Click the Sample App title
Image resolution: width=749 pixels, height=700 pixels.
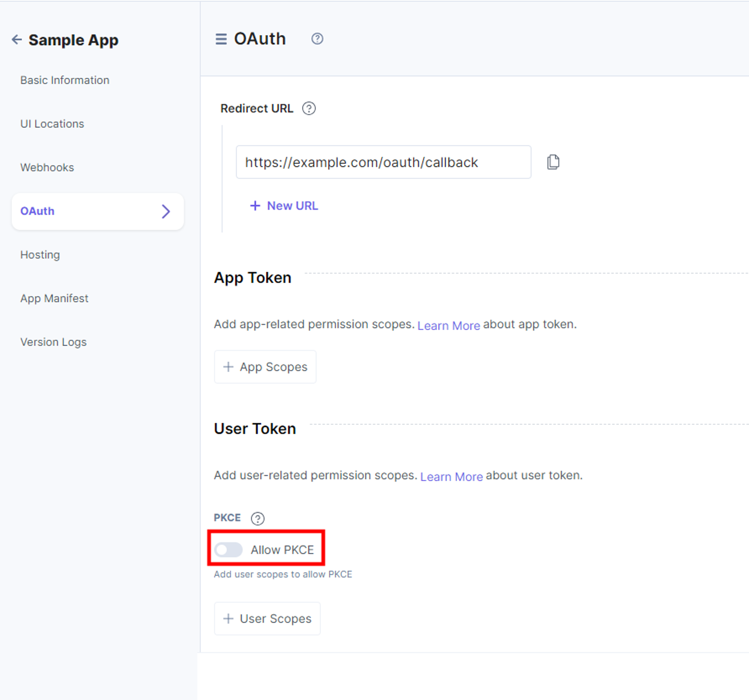coord(74,40)
